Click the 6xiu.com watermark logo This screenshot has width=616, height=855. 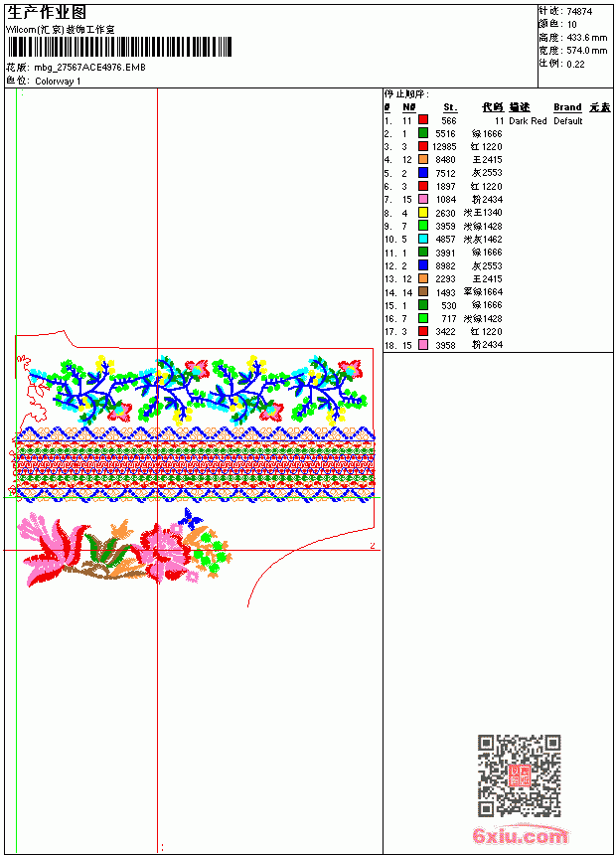coord(520,835)
